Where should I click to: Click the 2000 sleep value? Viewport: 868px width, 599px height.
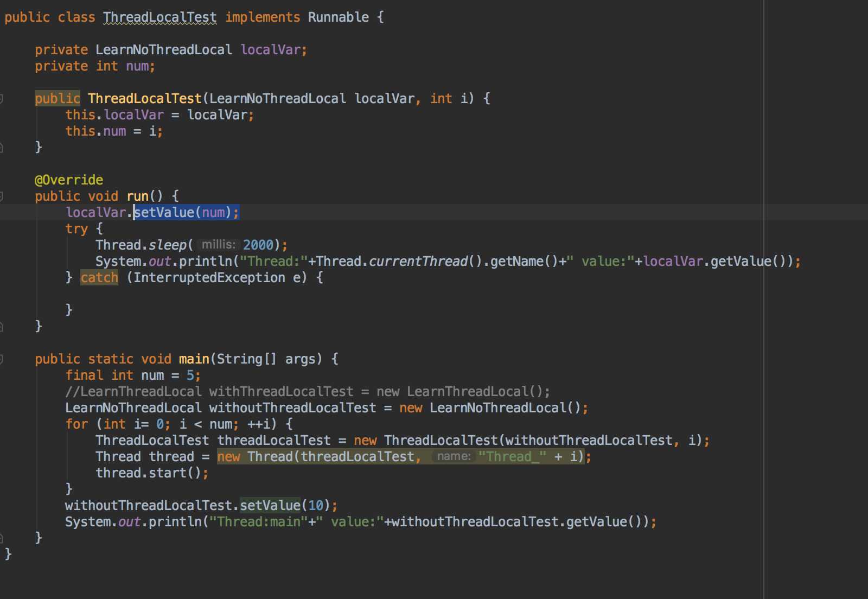pos(258,245)
